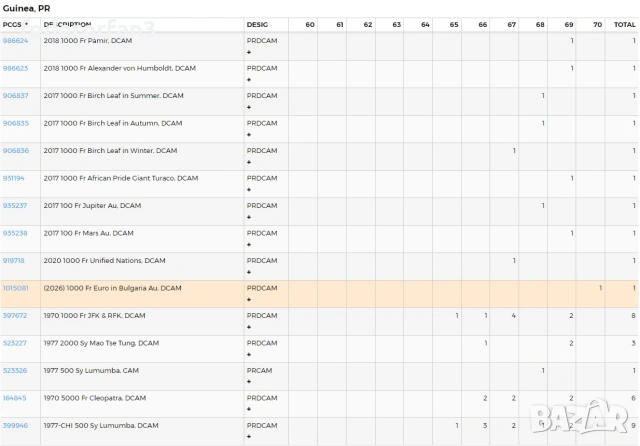Open highlighted PCGS number 1015081 link
This screenshot has width=640, height=446.
pyautogui.click(x=16, y=288)
